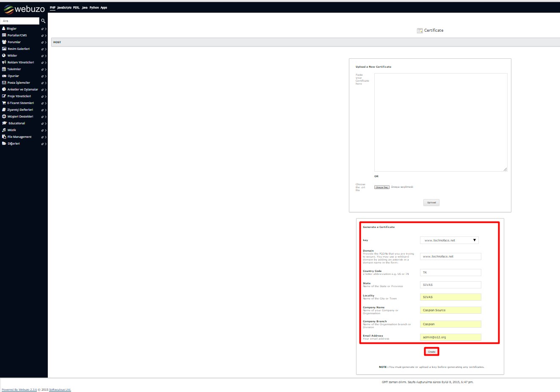Select the File Management category label
Viewport: 560px width, 392px height.
tap(19, 137)
